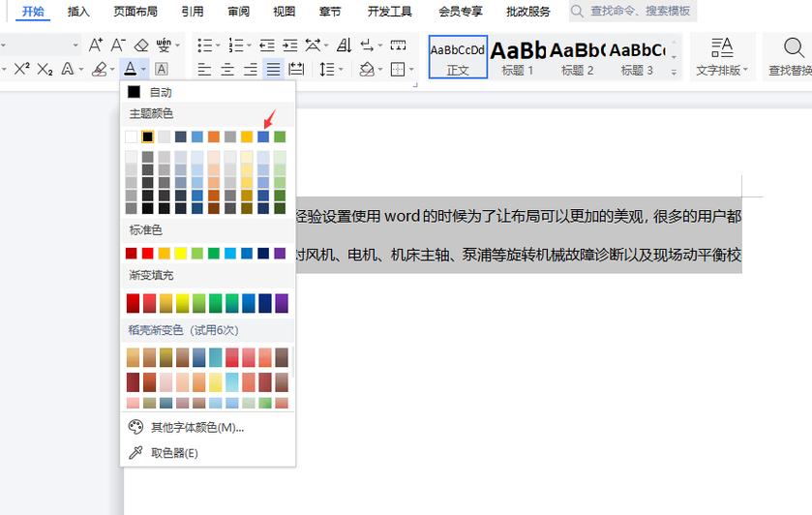The height and width of the screenshot is (515, 812).
Task: Open the 审阅 tab
Action: point(238,12)
